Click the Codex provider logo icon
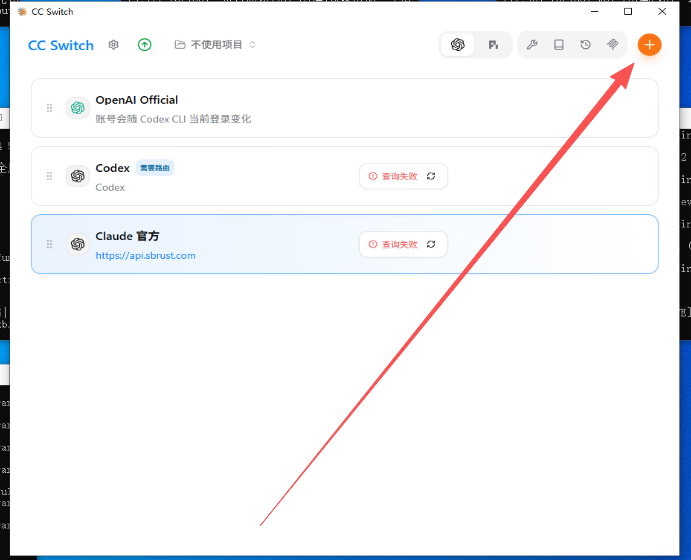691x560 pixels. (x=78, y=176)
